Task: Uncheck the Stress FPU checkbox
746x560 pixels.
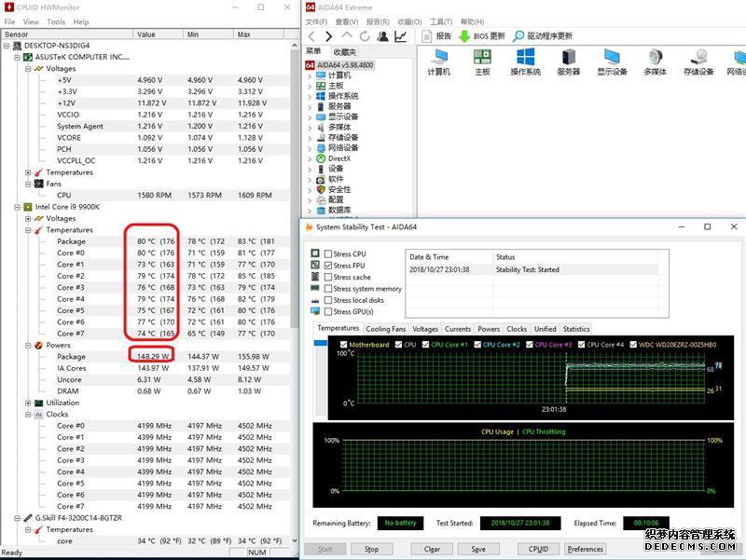Action: (x=328, y=266)
